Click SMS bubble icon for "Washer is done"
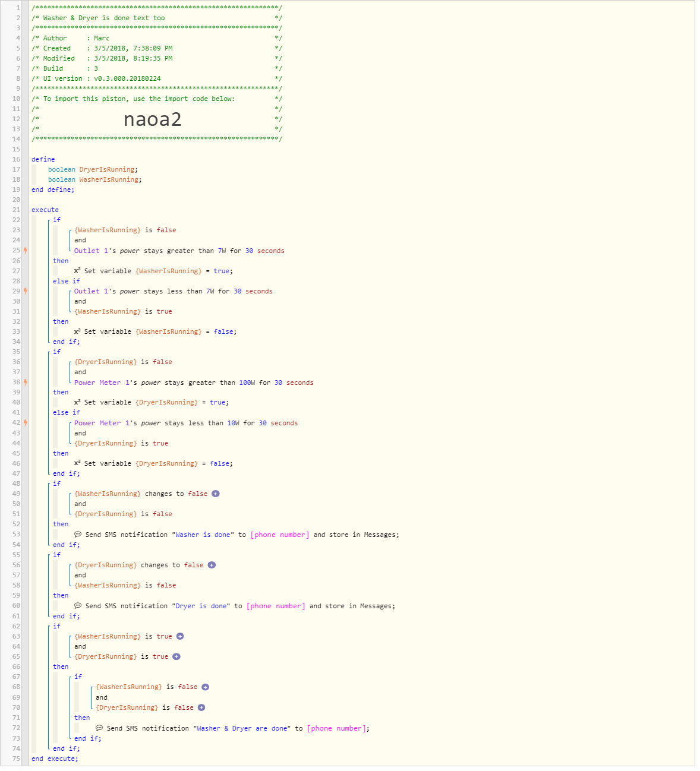The height and width of the screenshot is (771, 700). [78, 535]
